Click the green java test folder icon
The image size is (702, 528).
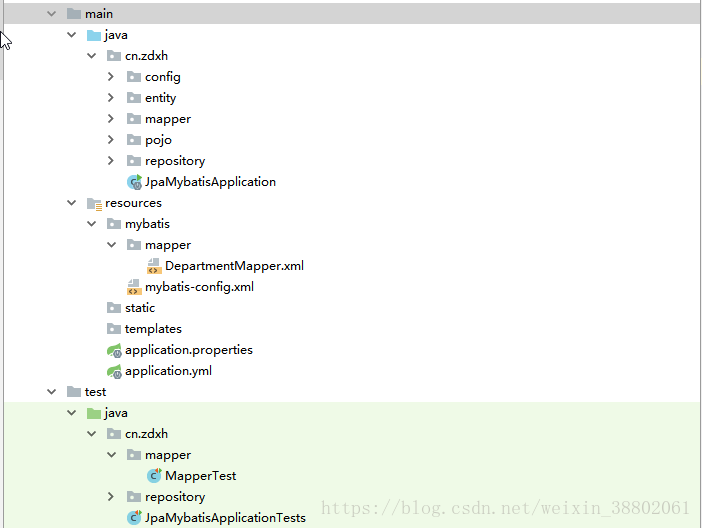pyautogui.click(x=94, y=413)
